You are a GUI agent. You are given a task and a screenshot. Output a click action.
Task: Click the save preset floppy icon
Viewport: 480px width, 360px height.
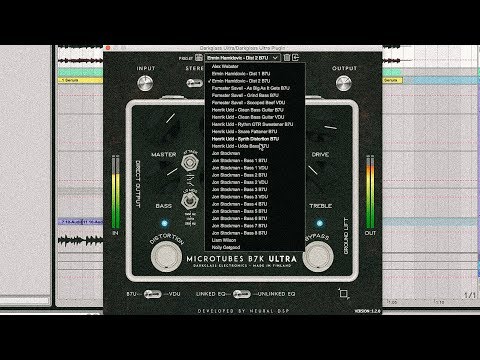199,58
